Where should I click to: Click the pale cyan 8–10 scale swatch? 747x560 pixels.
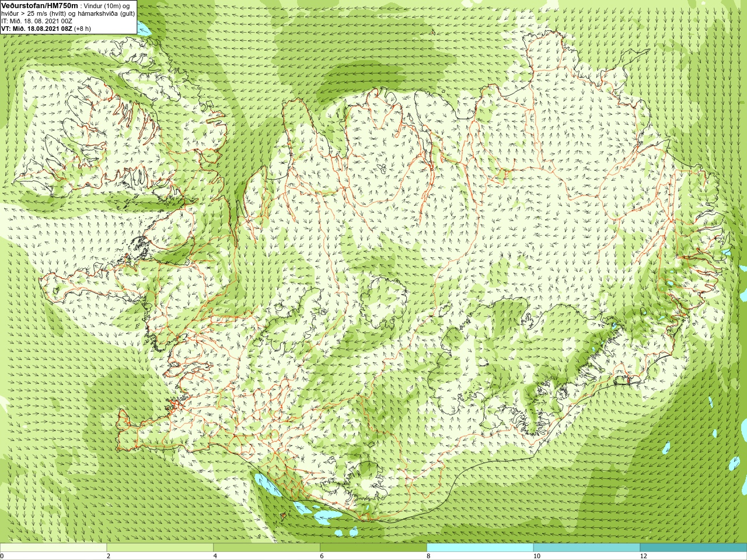coord(480,548)
